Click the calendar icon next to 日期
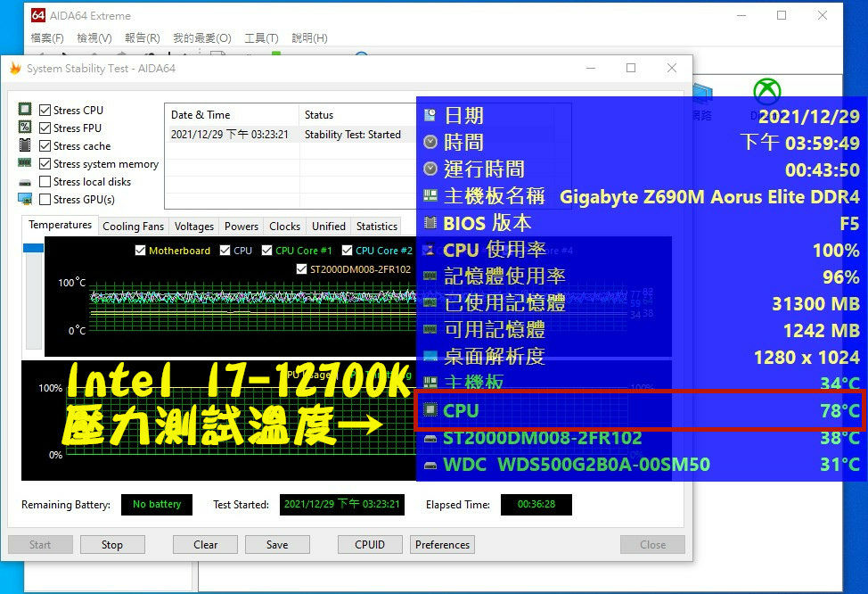This screenshot has height=594, width=868. [430, 115]
